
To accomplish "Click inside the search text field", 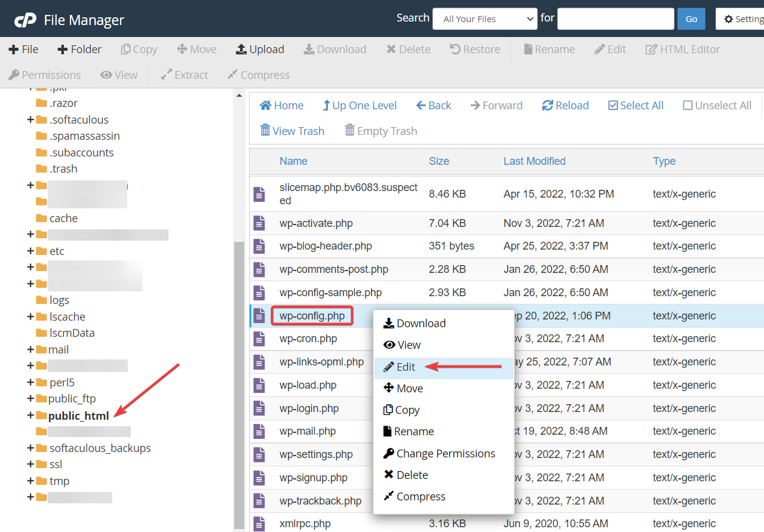I will 615,19.
